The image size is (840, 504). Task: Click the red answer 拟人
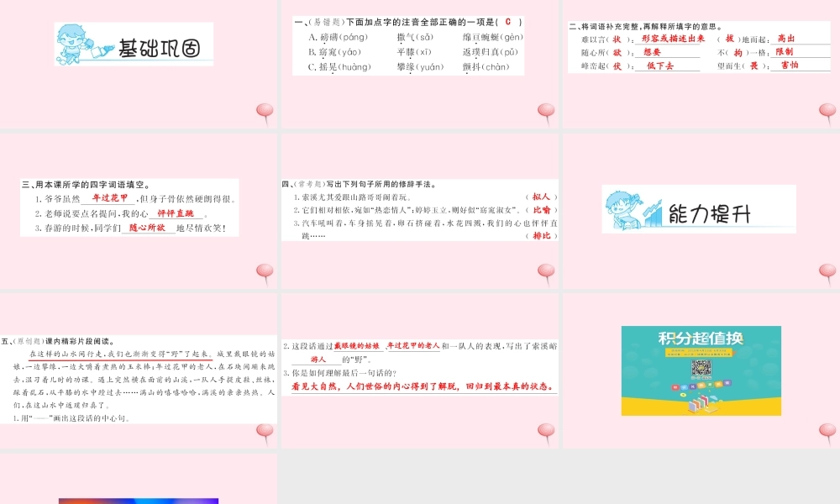point(541,197)
